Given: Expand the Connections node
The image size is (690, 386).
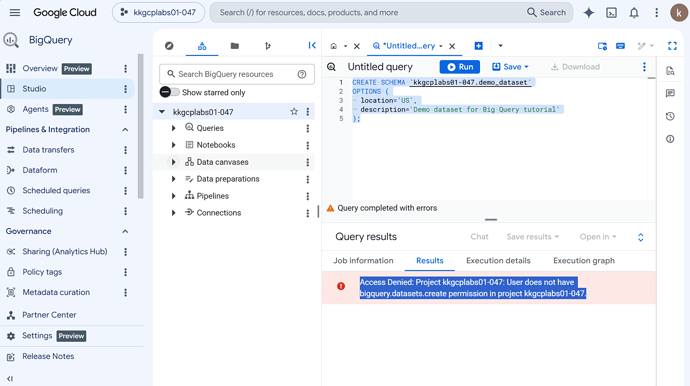Looking at the screenshot, I should coord(173,213).
